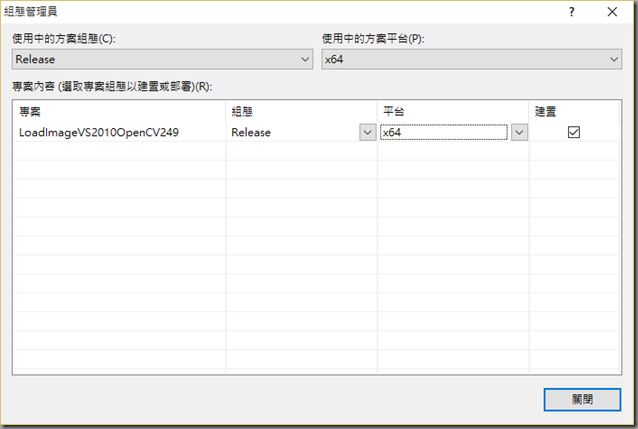Viewport: 638px width, 429px height.
Task: Open the active solution configuration dropdown showing Release
Action: click(x=162, y=59)
